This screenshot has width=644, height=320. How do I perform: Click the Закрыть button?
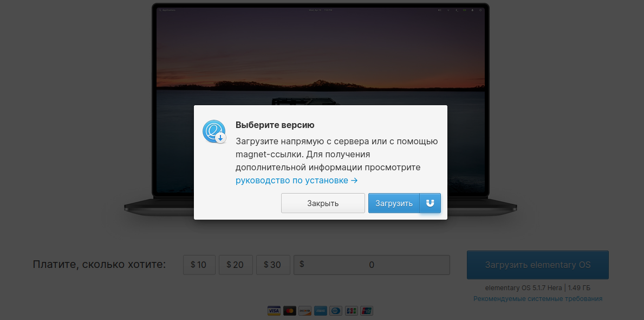pyautogui.click(x=323, y=203)
